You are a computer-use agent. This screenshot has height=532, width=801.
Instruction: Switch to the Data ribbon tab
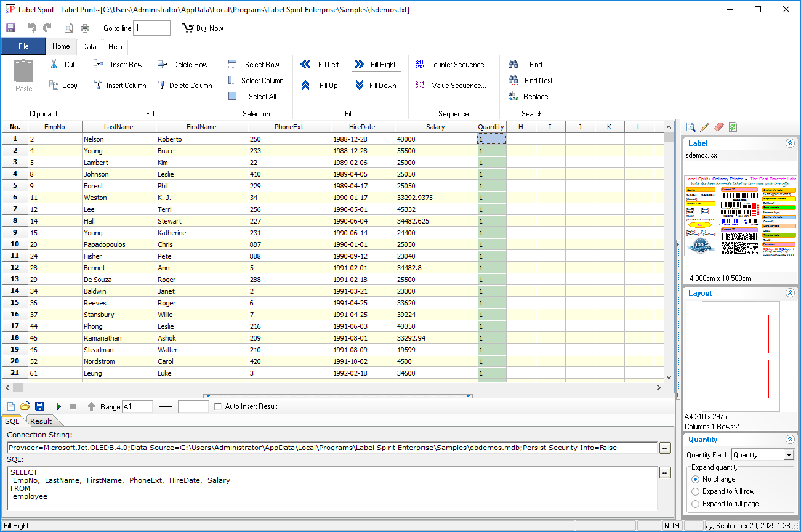point(89,47)
